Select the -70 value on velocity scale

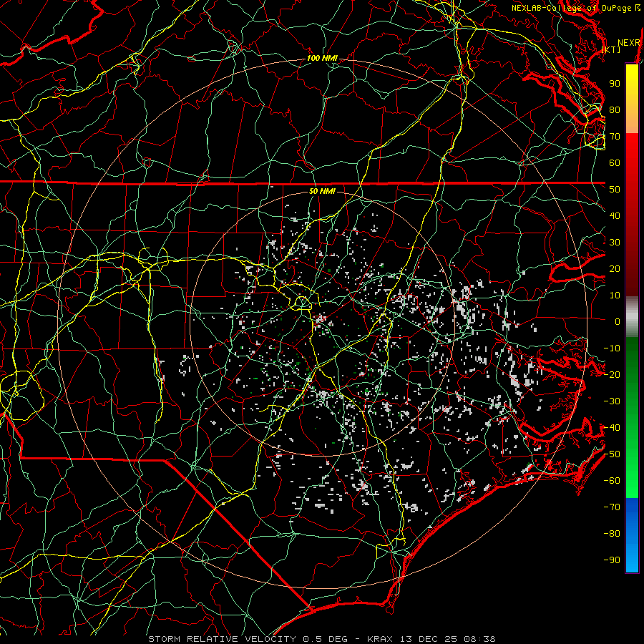pos(612,507)
